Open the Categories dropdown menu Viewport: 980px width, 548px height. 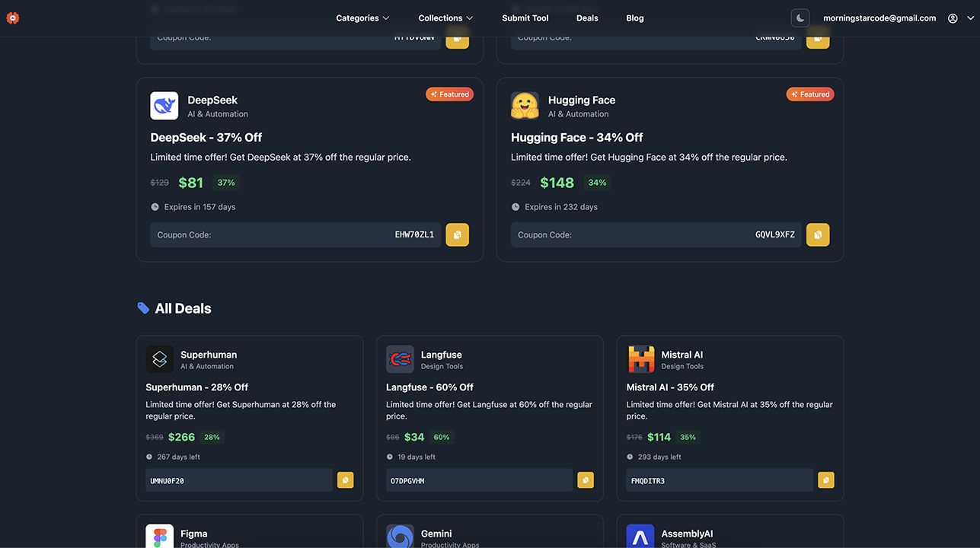coord(362,18)
